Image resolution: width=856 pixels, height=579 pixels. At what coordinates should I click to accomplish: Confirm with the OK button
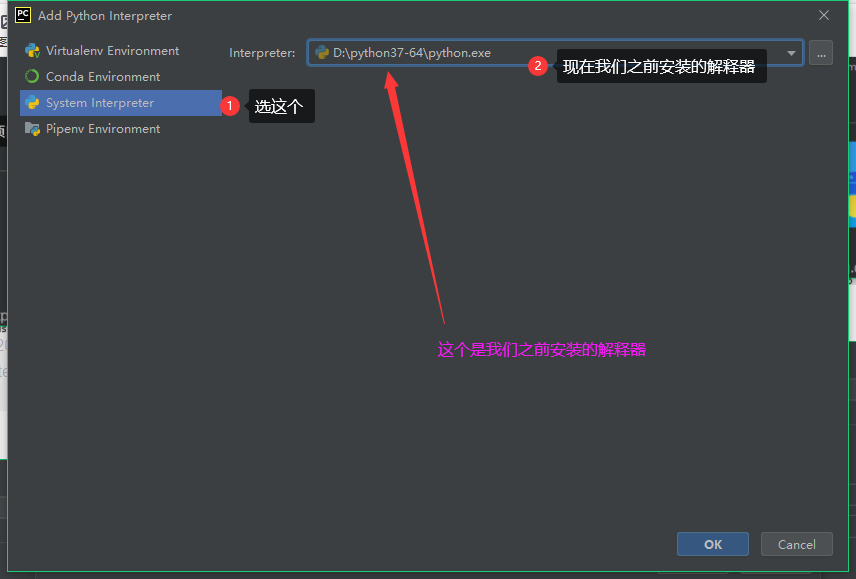[x=712, y=544]
